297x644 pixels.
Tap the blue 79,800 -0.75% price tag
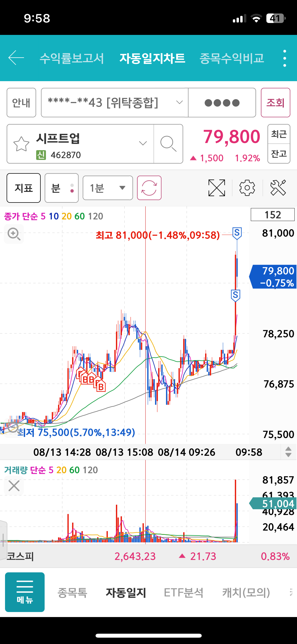pos(273,277)
